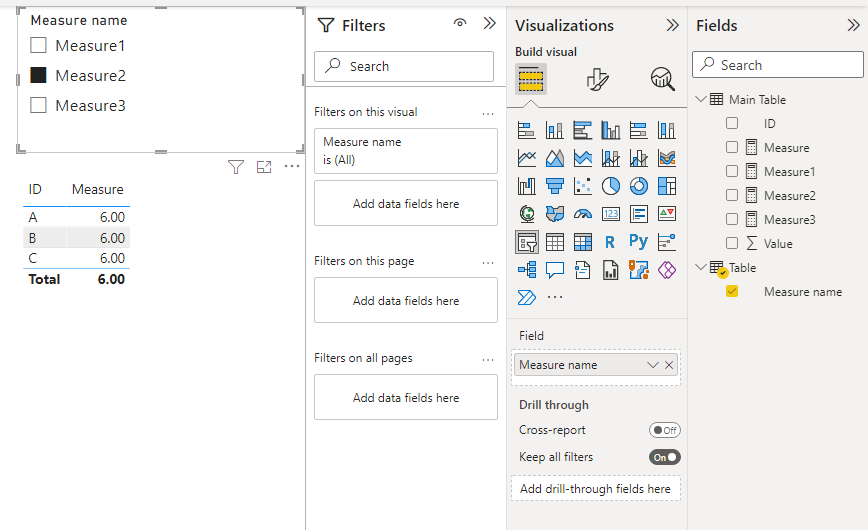This screenshot has width=868, height=530.
Task: Insert a treemap visual
Action: pos(666,186)
